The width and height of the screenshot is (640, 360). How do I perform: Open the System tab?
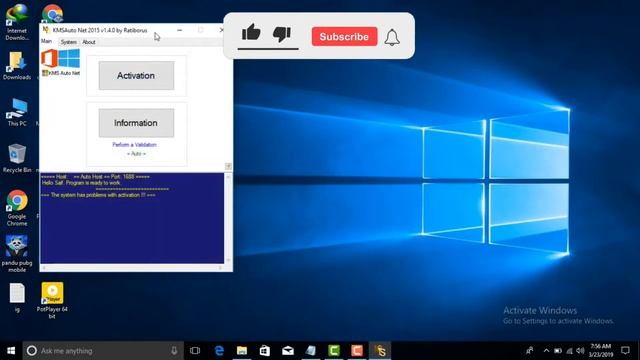[x=69, y=42]
